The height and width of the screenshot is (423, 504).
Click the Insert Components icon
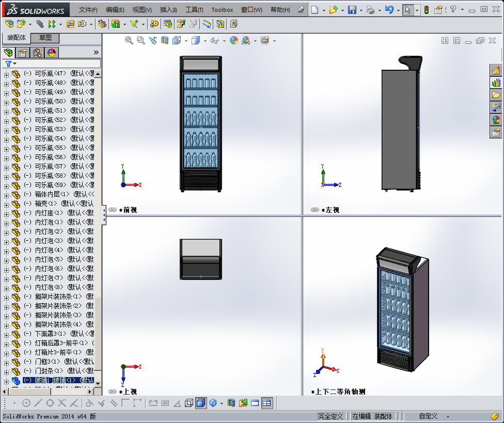tap(21, 24)
